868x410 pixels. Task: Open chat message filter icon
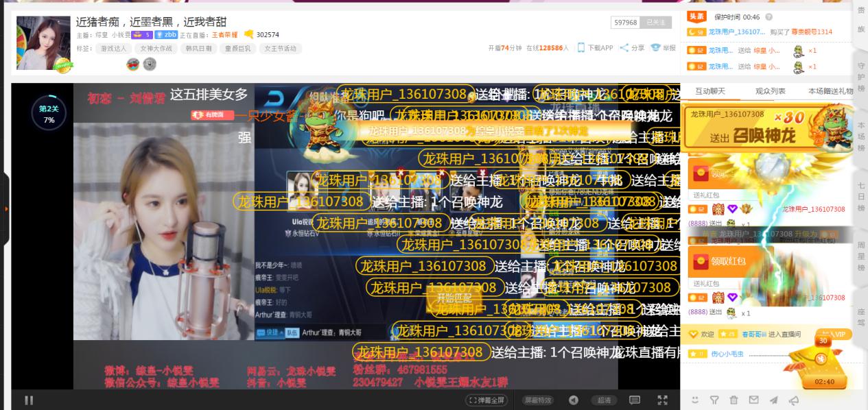click(x=714, y=400)
